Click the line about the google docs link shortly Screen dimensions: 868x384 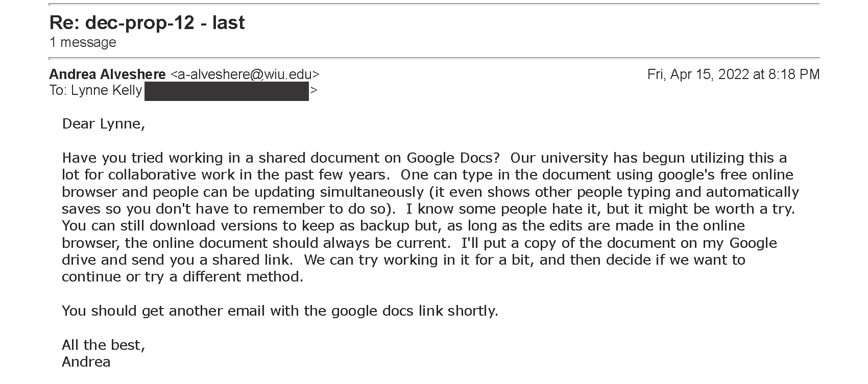(x=280, y=311)
